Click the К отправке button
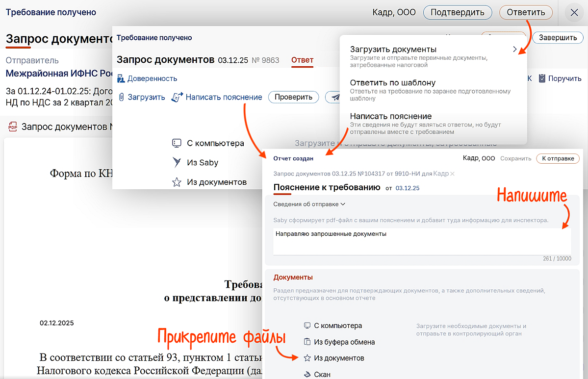588x379 pixels. [558, 158]
